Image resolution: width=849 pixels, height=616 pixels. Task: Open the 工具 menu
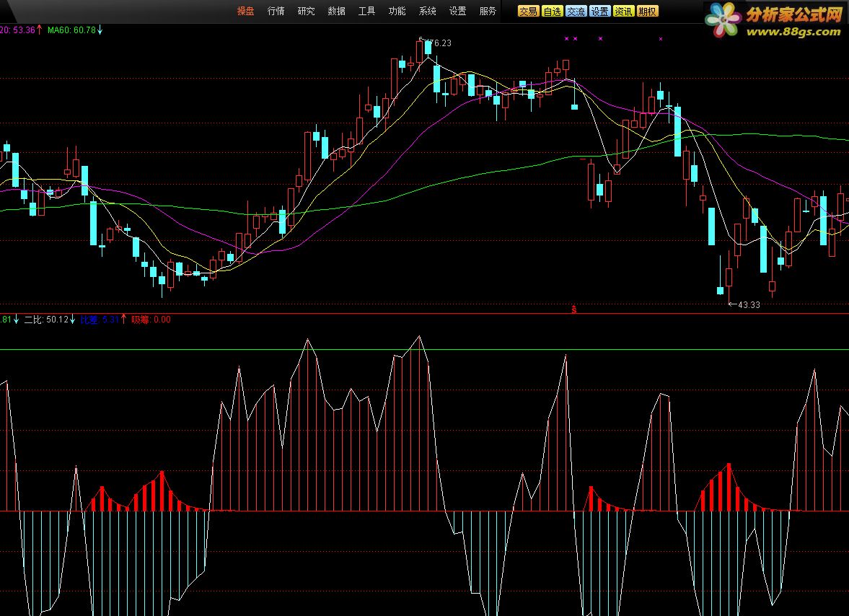tap(366, 11)
